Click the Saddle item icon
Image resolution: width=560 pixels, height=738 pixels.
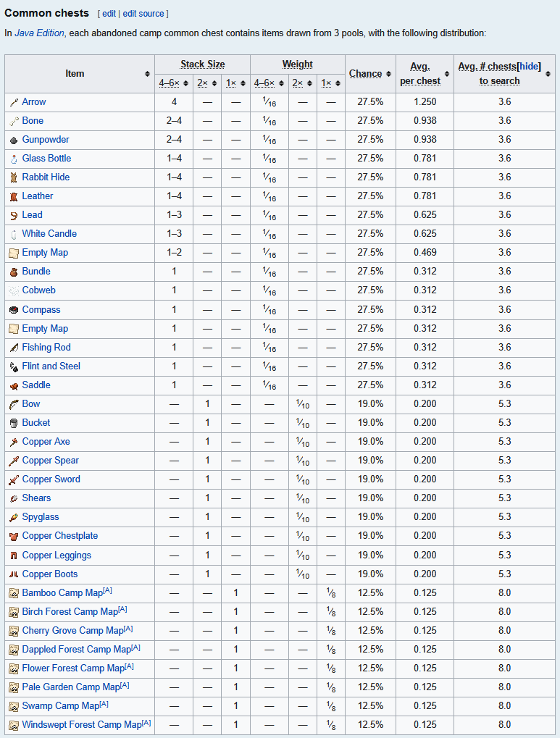pyautogui.click(x=14, y=385)
